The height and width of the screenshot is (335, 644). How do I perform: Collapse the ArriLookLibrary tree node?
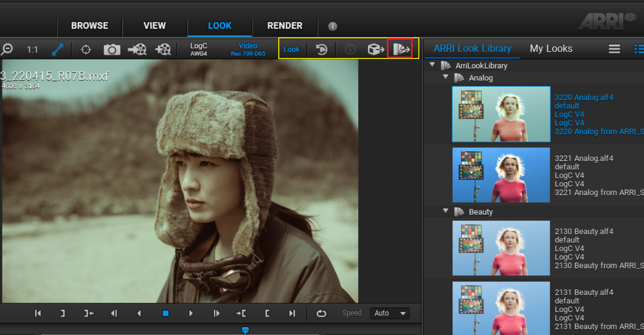[432, 65]
